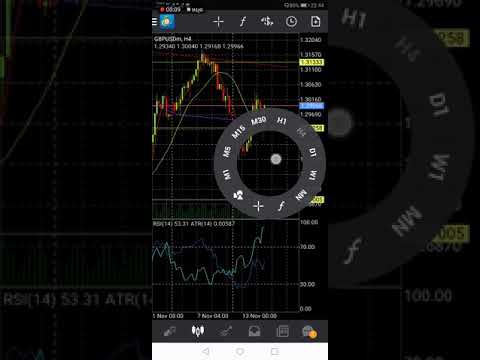Open the History inbox tab
The image size is (480, 360).
pyautogui.click(x=254, y=331)
